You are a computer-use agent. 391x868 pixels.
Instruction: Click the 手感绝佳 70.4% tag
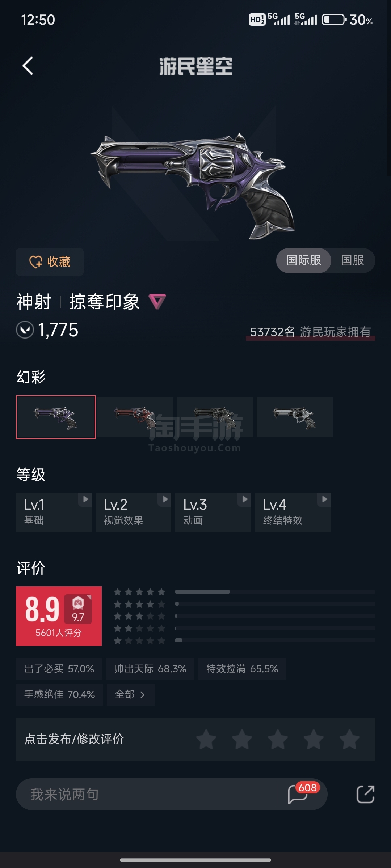click(59, 694)
